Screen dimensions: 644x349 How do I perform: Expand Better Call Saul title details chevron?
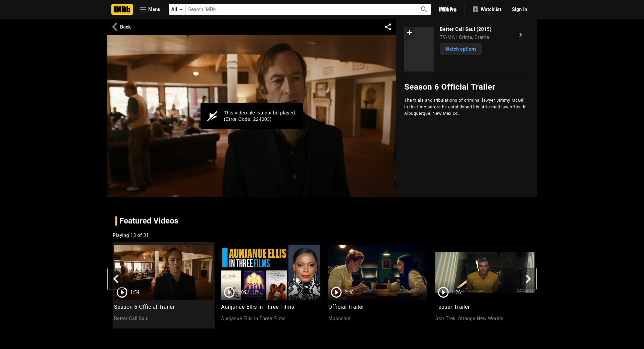[x=520, y=35]
